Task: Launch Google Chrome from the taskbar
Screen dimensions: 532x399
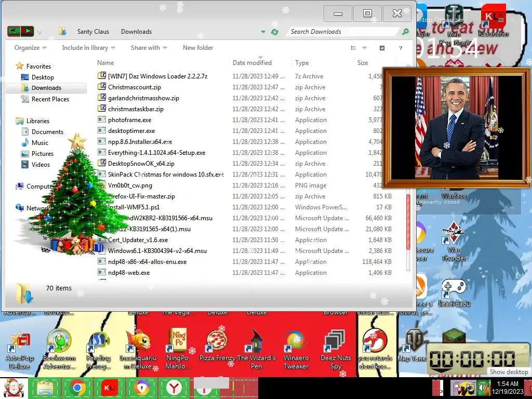Action: pyautogui.click(x=78, y=388)
